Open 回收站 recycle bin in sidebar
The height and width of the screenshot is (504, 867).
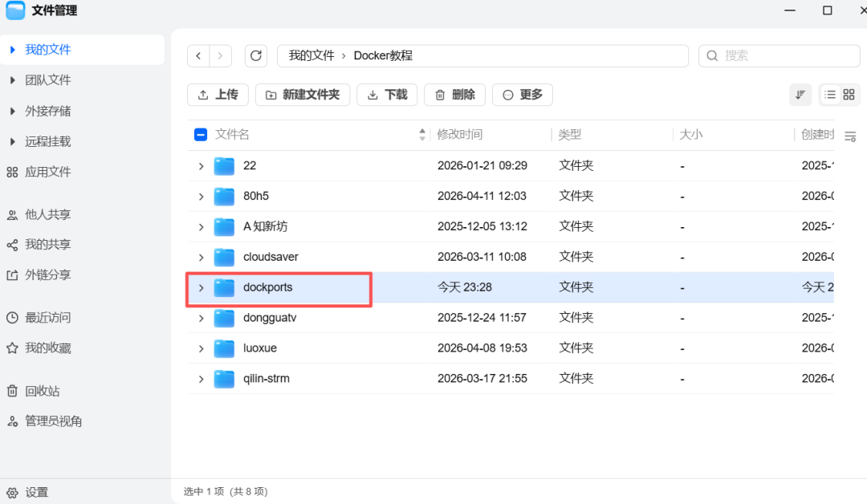point(42,391)
